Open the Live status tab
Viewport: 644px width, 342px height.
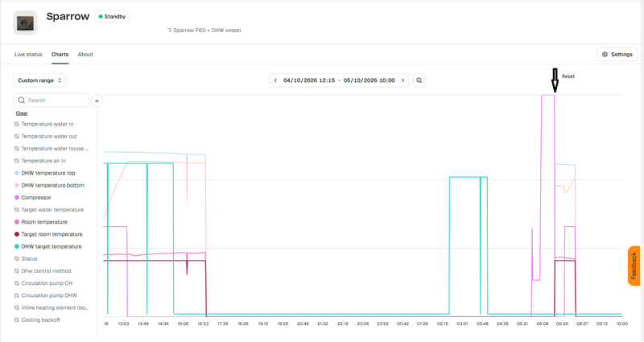pos(28,54)
